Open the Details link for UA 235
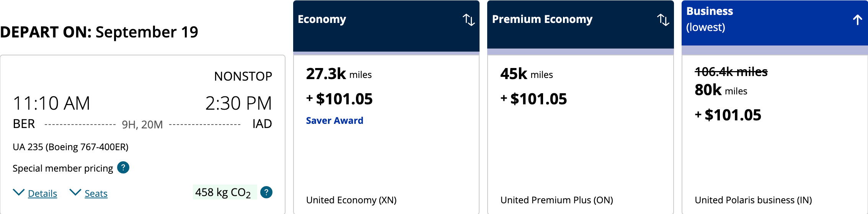The image size is (868, 214). pyautogui.click(x=42, y=194)
